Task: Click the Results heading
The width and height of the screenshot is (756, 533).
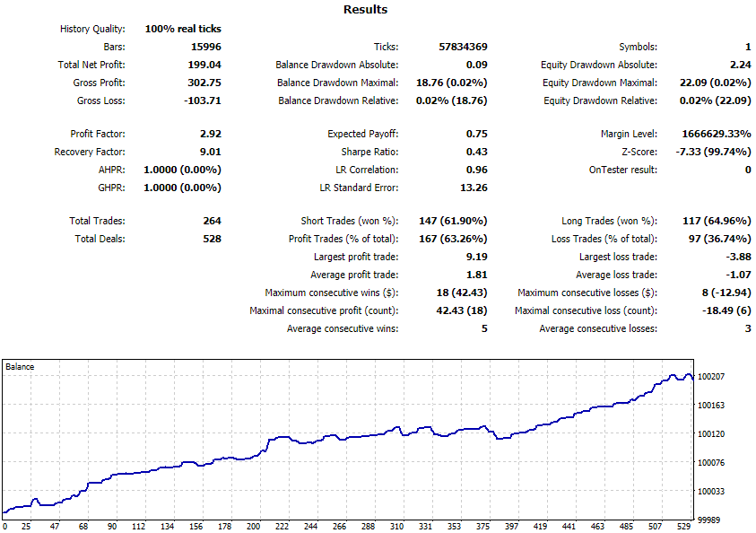Action: [365, 10]
